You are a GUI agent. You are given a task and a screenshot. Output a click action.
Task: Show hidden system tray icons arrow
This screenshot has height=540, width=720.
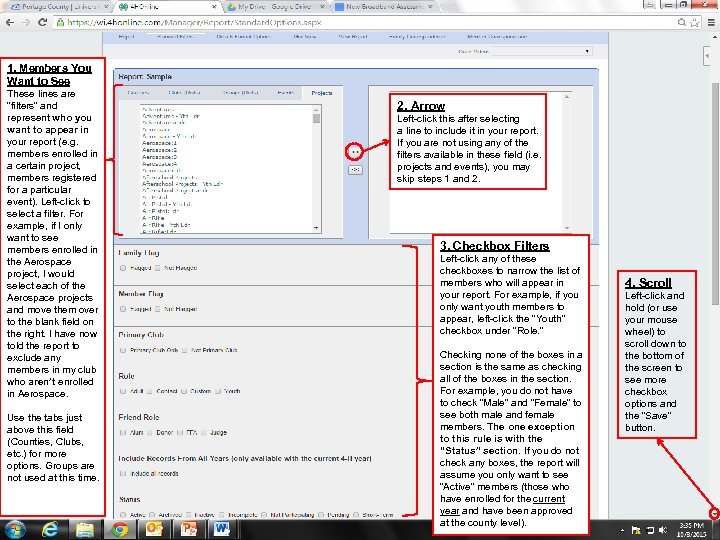point(622,530)
